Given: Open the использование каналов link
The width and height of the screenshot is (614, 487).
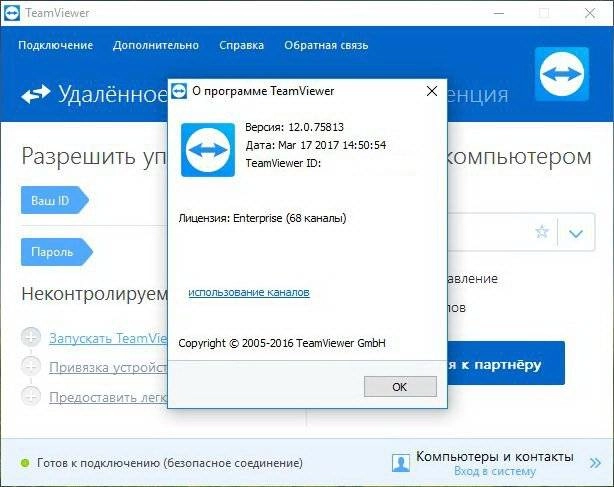Looking at the screenshot, I should (x=249, y=292).
